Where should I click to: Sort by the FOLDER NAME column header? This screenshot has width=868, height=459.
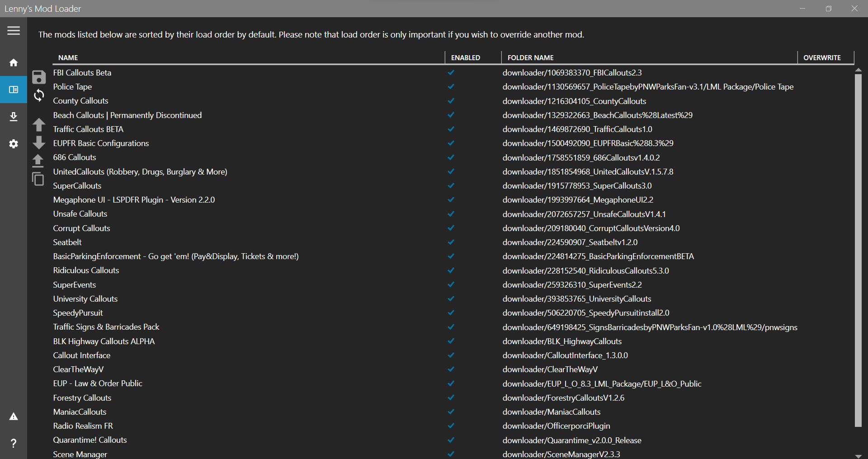pyautogui.click(x=530, y=57)
